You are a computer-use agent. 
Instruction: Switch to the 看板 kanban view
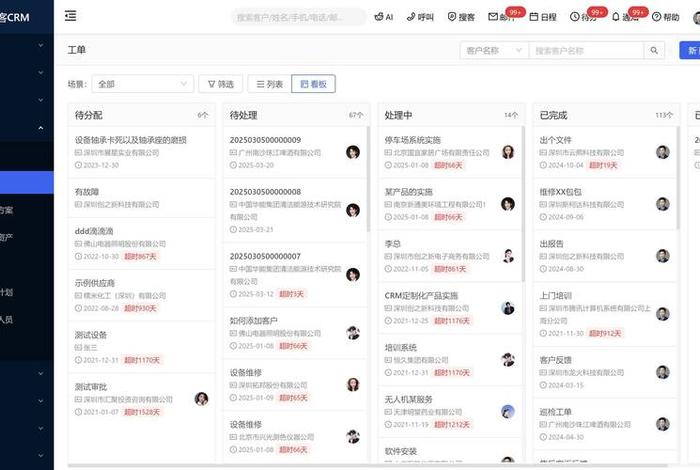click(313, 84)
